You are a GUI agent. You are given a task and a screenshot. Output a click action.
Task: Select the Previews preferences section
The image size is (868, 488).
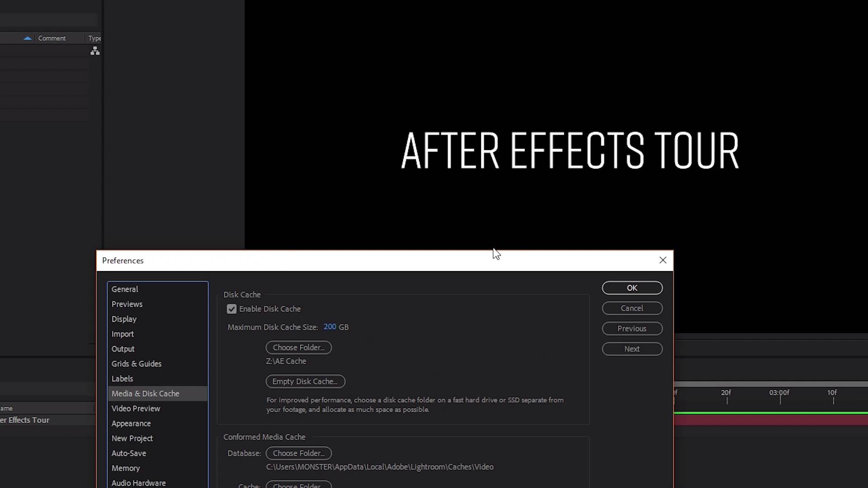click(x=127, y=304)
